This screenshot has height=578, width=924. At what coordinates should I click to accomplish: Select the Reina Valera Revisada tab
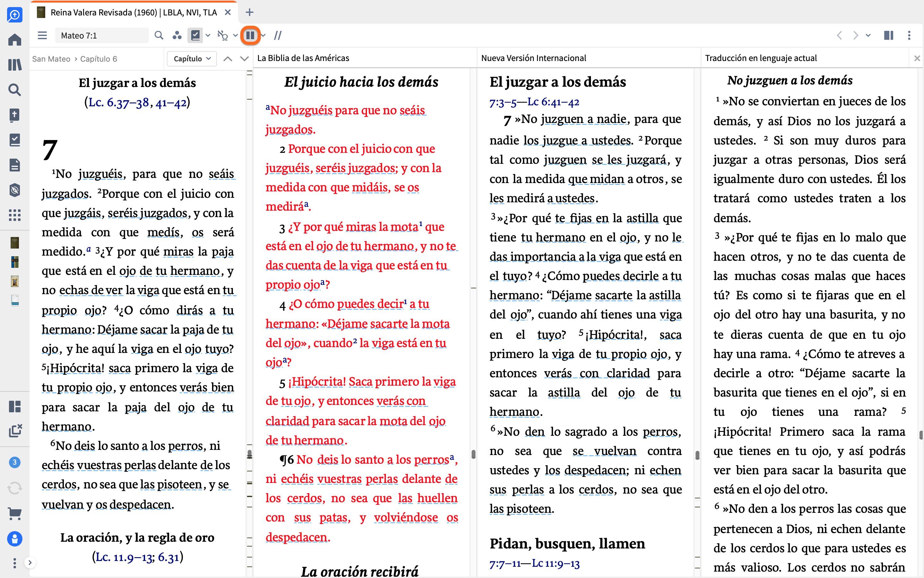coord(134,13)
